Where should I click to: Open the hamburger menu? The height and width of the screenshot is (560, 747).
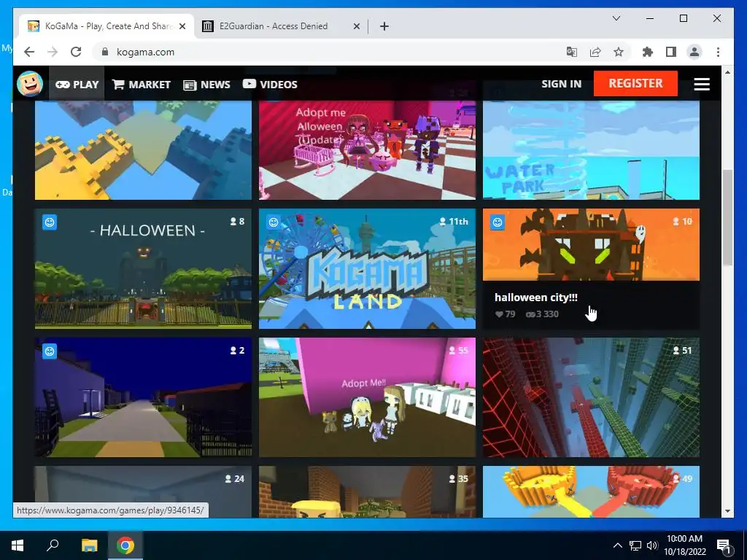pyautogui.click(x=702, y=84)
